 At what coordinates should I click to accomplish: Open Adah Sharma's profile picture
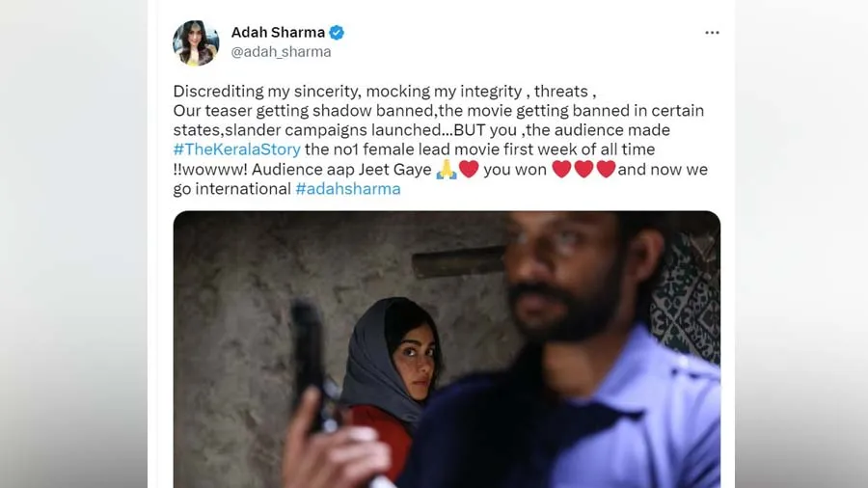196,43
